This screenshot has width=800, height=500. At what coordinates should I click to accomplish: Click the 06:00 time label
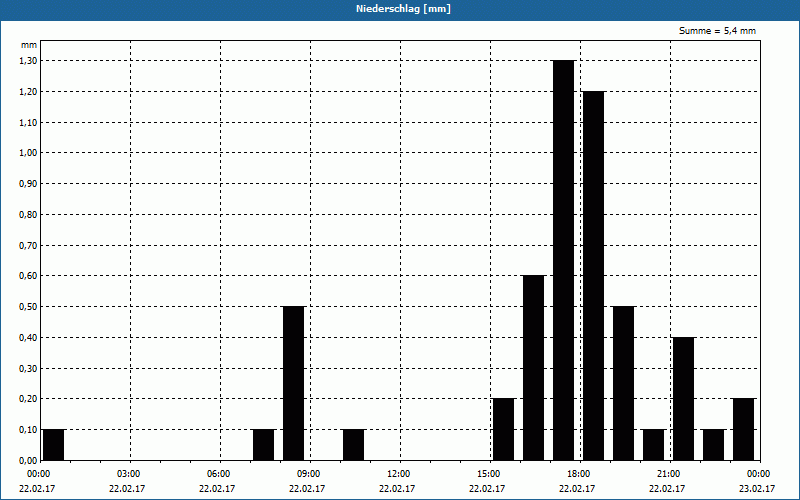coord(218,474)
